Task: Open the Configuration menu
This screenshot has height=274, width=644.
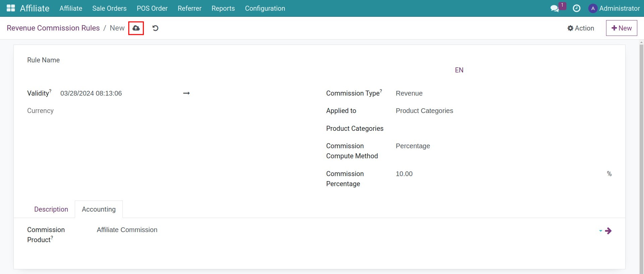Action: (x=265, y=8)
